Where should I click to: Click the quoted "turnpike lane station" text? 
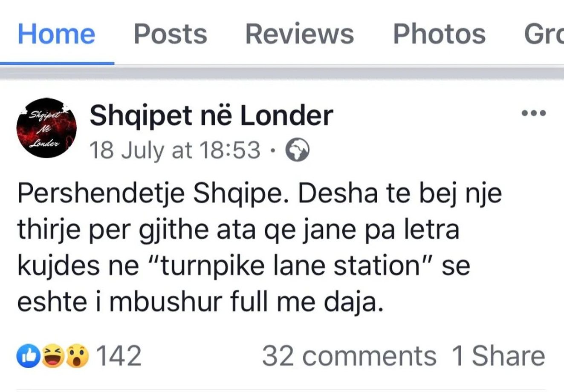click(x=289, y=265)
